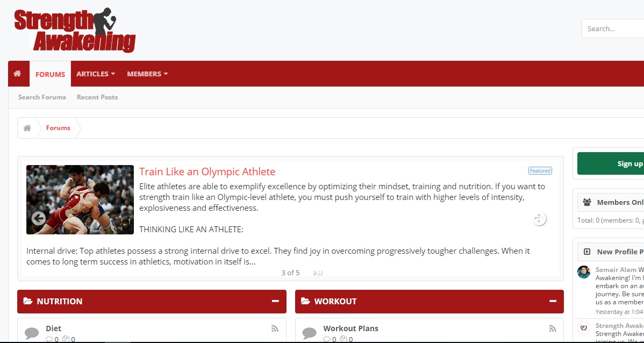Click the home icon in navigation bar
Viewport: 644px width, 343px height.
[x=18, y=74]
